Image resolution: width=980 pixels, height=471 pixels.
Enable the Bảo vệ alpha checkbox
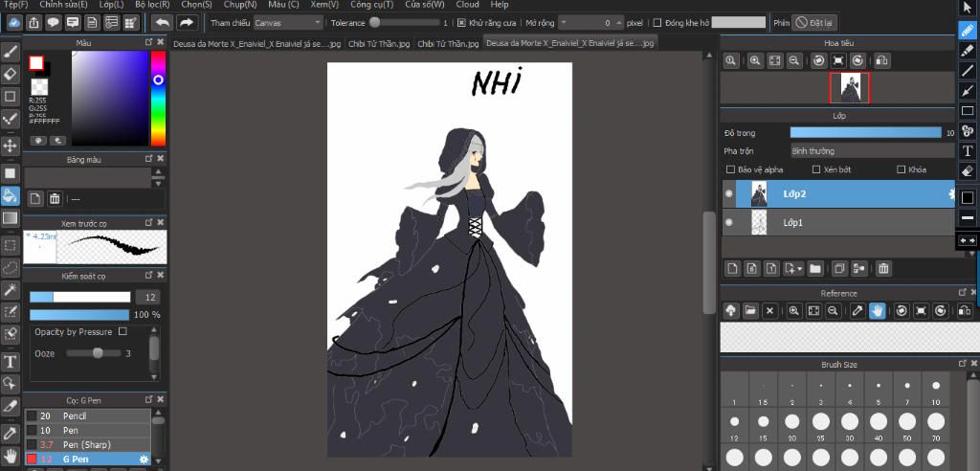[x=731, y=169]
